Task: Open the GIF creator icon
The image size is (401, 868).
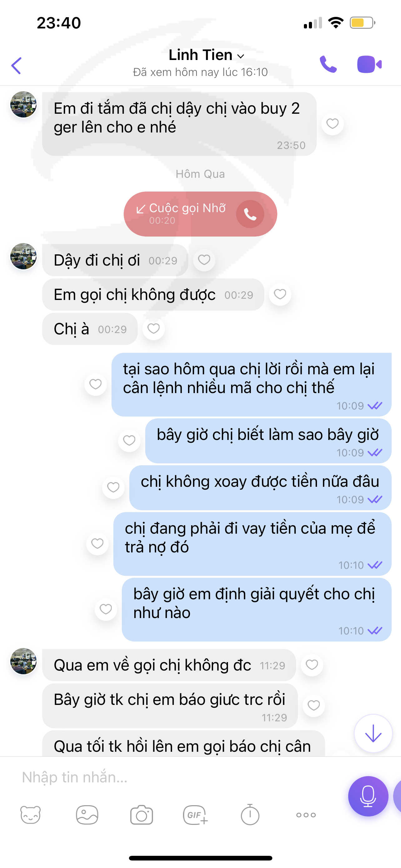Action: [x=195, y=815]
